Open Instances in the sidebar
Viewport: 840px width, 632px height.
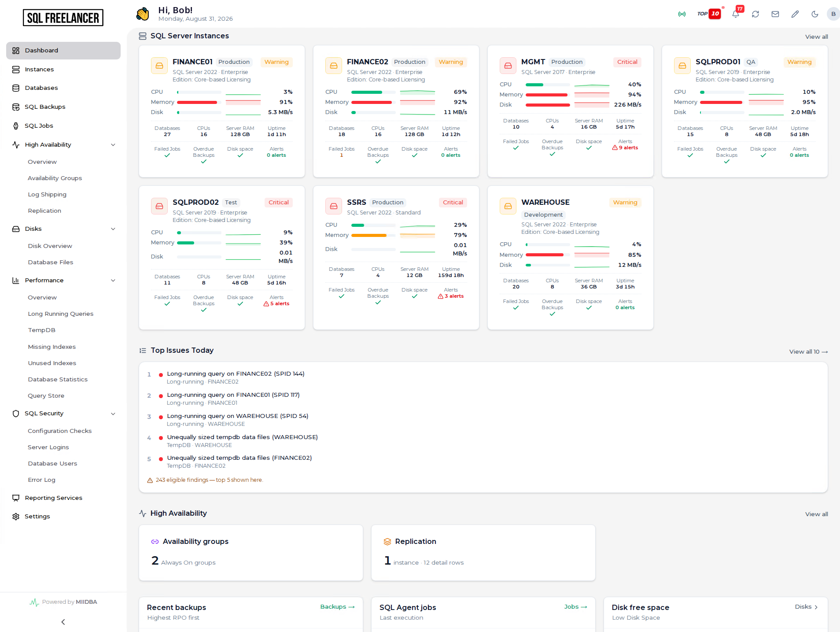63,70
